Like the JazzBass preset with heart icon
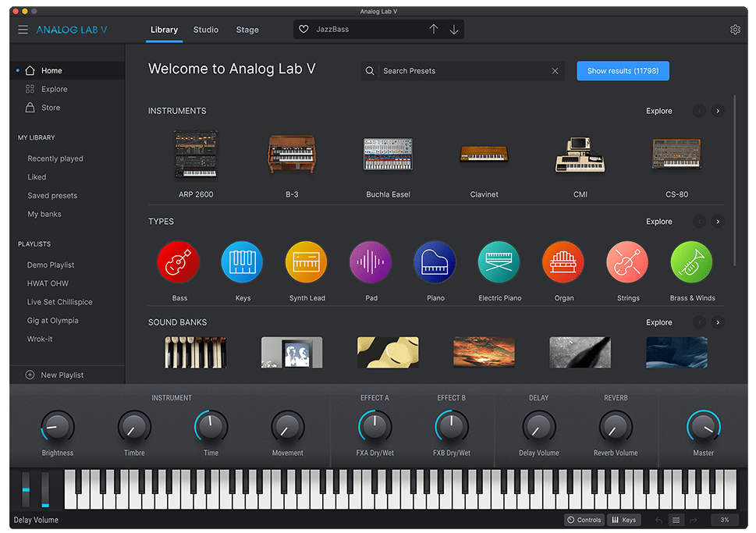Viewport: 756px width, 533px height. [304, 30]
